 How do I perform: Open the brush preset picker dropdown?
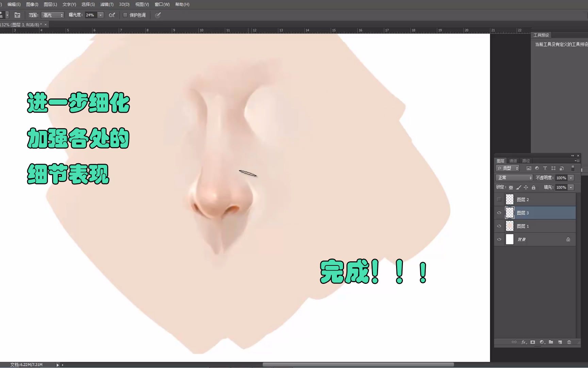click(x=7, y=15)
